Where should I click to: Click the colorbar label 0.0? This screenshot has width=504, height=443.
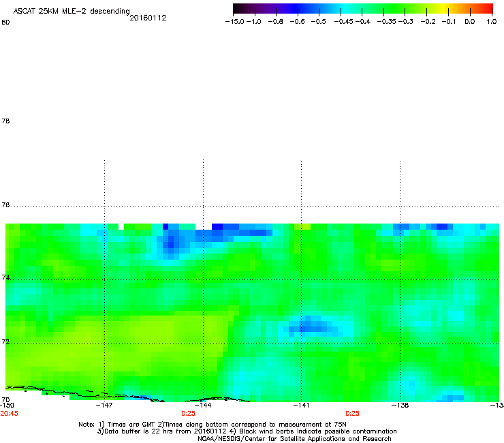(470, 22)
